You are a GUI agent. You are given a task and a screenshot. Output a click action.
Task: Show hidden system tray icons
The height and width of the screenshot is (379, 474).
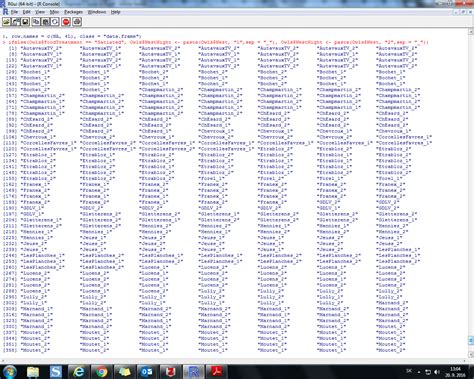coord(419,372)
